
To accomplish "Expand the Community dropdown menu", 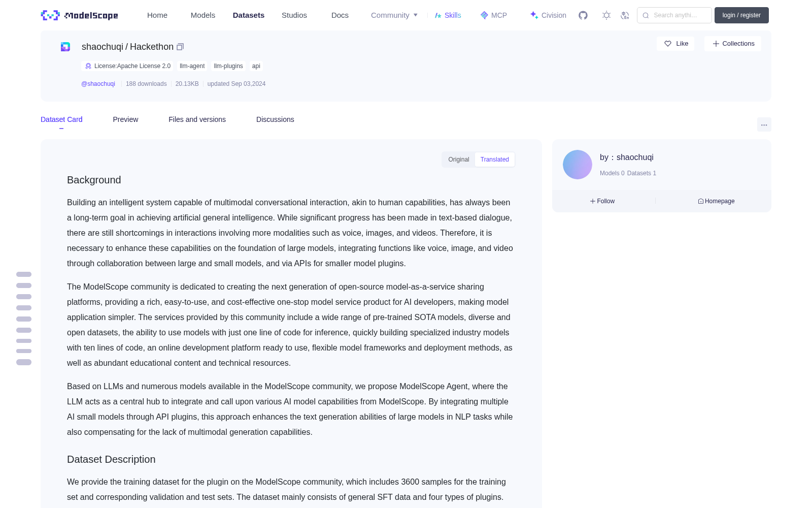I will pos(394,15).
